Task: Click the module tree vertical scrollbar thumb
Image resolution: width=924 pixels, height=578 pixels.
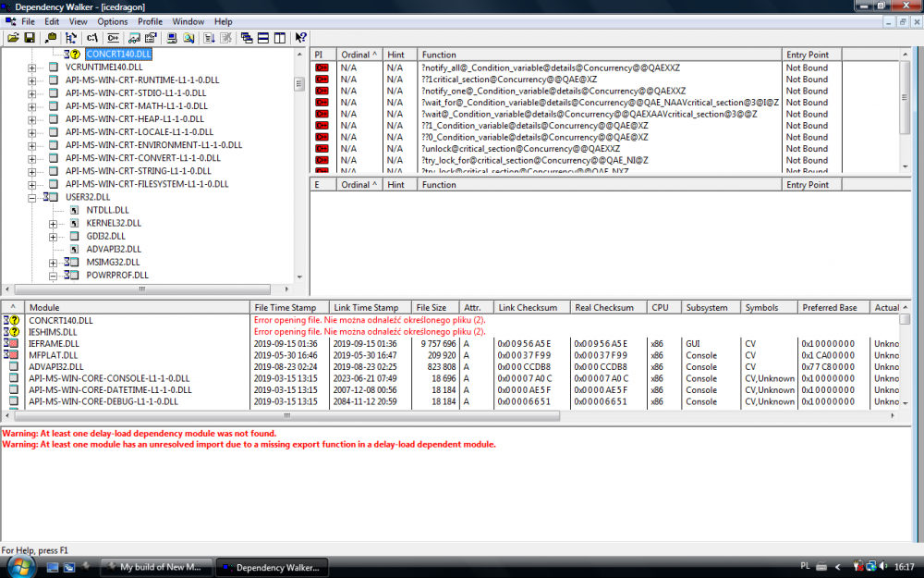Action: point(299,83)
